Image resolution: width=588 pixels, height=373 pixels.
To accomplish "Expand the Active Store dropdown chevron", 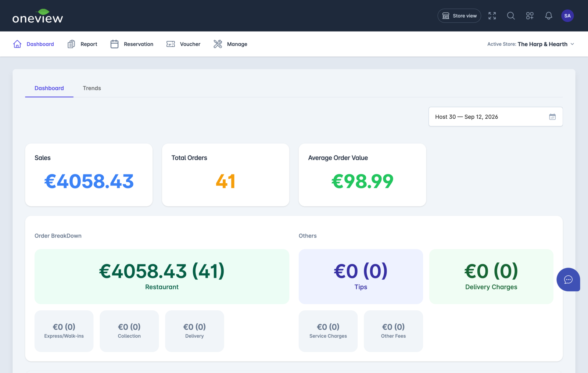I will 572,44.
